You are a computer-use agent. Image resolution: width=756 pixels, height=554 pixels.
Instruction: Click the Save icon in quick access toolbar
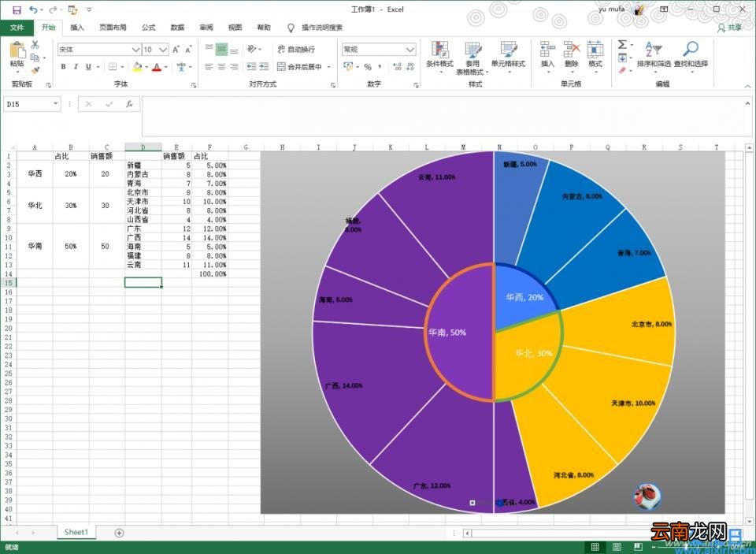pos(17,9)
